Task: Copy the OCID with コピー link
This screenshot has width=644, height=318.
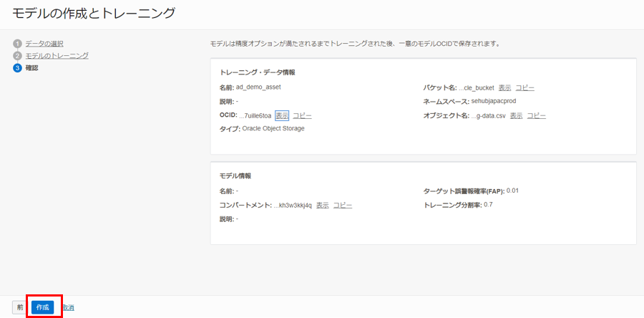Action: (302, 115)
